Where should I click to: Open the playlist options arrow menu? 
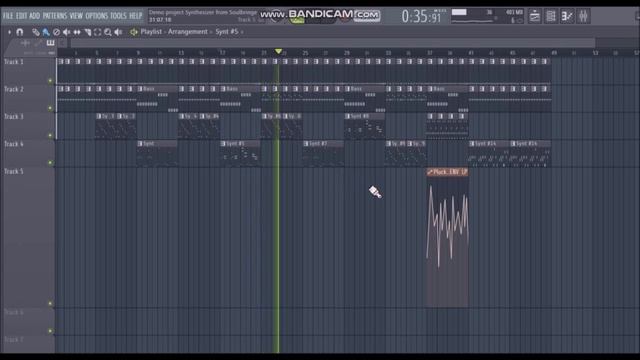(9, 32)
